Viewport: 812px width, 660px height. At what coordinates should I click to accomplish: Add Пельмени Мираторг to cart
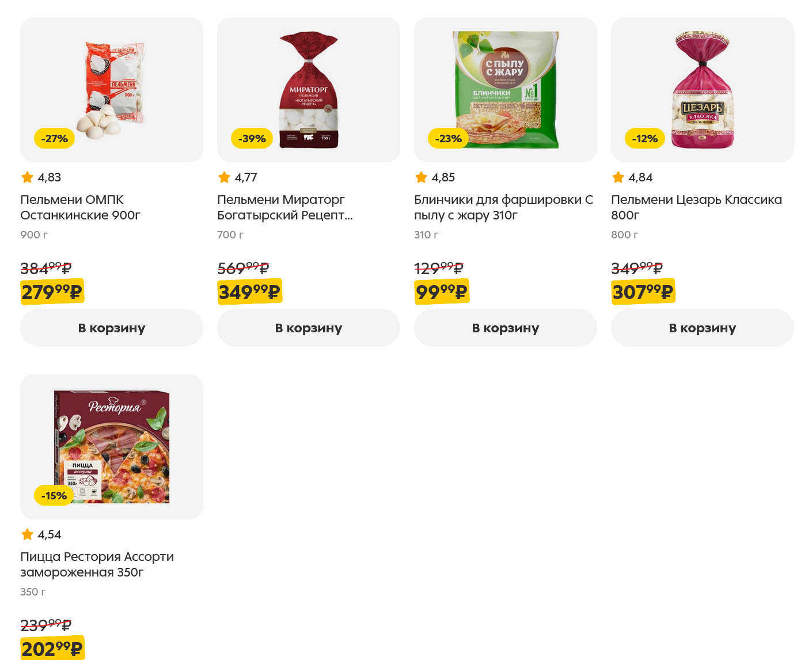pos(309,328)
